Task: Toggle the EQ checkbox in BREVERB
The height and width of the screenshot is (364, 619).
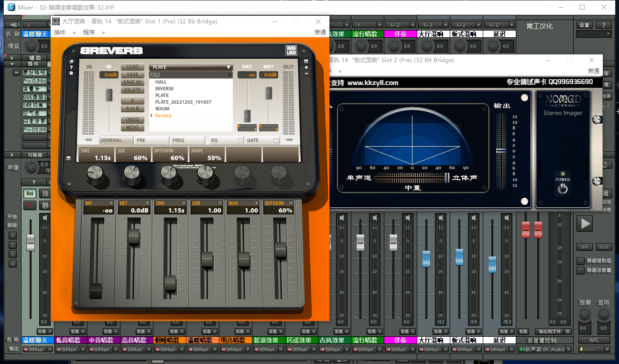Action: 239,140
